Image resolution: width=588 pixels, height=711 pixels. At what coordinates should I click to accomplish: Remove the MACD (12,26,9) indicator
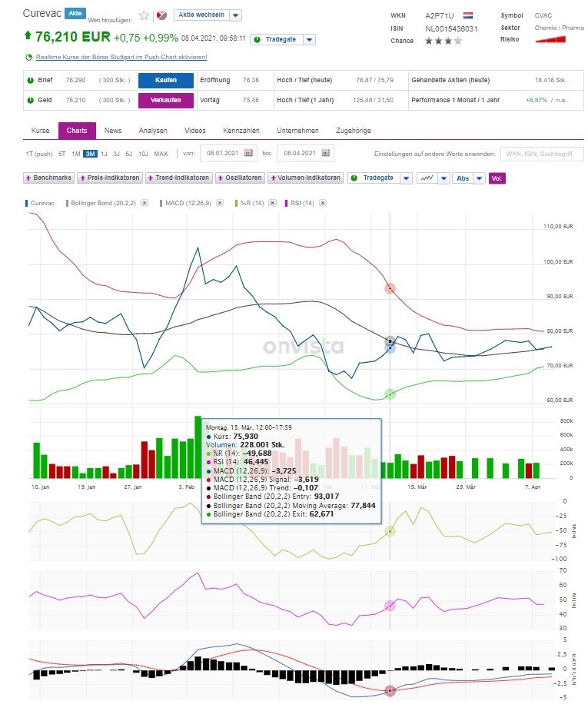(x=220, y=203)
